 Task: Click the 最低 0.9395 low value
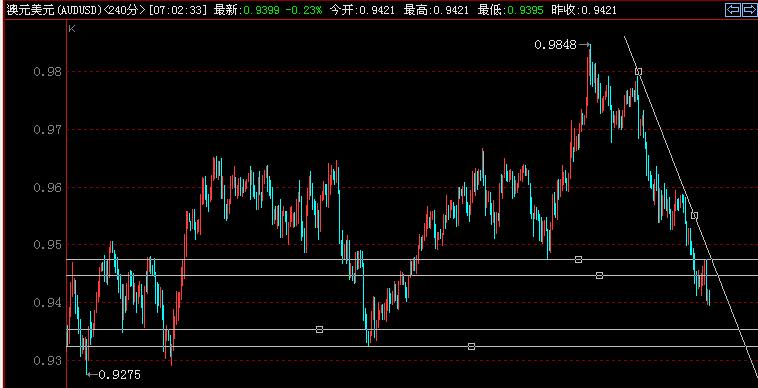pyautogui.click(x=510, y=10)
